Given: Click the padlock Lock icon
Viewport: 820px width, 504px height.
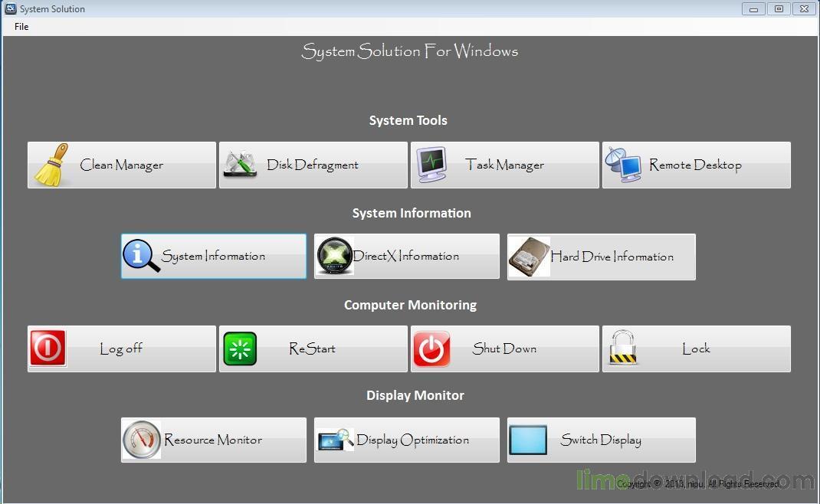Looking at the screenshot, I should (x=623, y=347).
